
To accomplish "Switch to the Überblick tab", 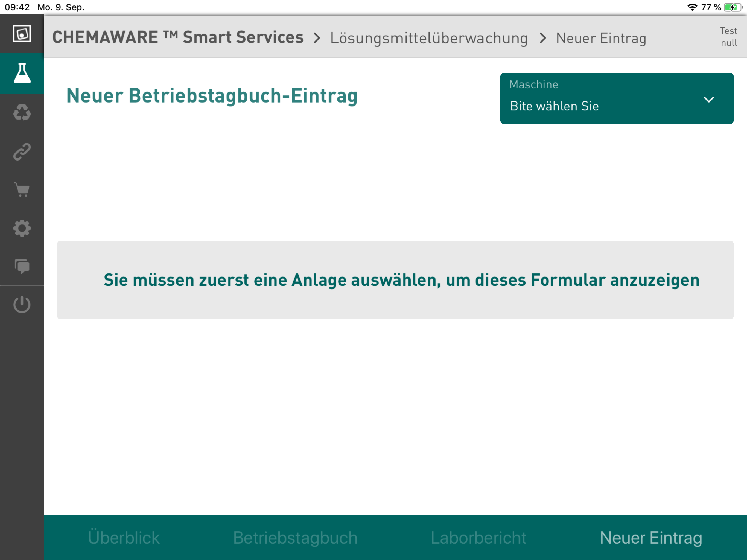I will (x=124, y=537).
